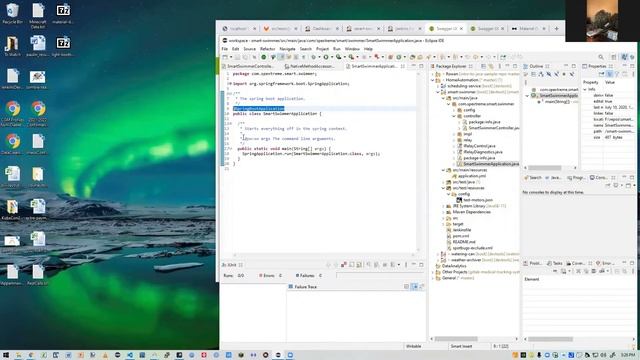Expand the config package under smart.swimmer
This screenshot has width=640, height=360.
454,110
